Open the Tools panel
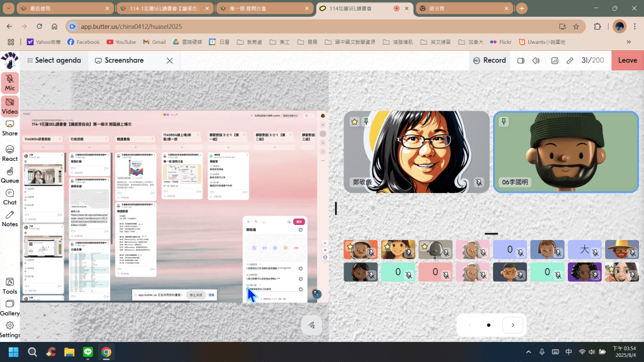This screenshot has width=644, height=362. pyautogui.click(x=10, y=286)
